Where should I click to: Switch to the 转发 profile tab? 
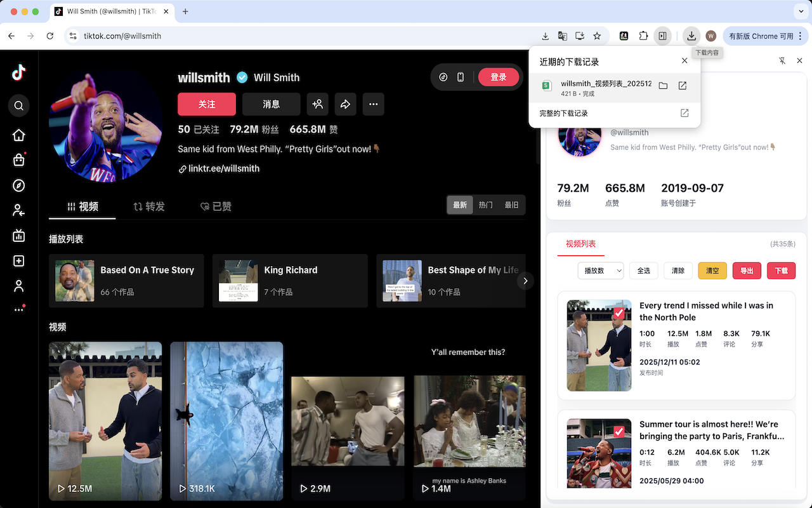148,206
